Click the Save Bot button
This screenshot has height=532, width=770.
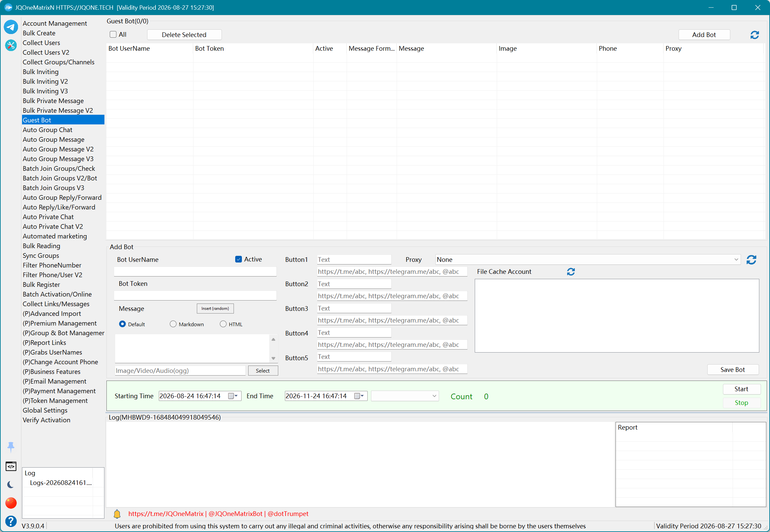click(733, 370)
